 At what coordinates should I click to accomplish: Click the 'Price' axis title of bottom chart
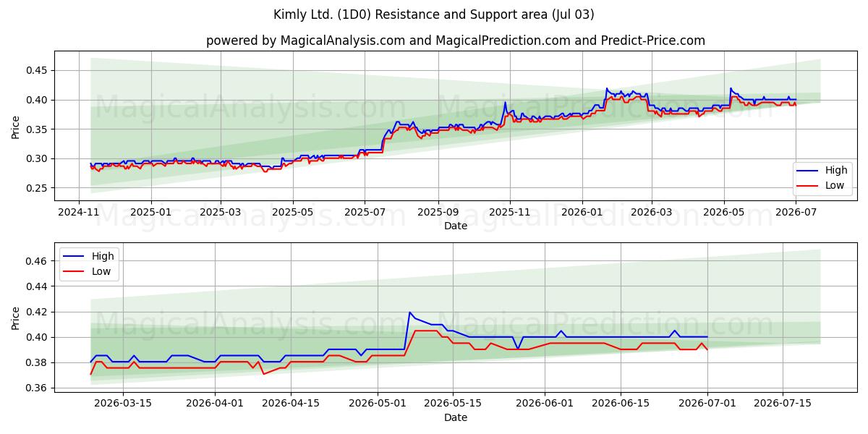click(x=16, y=318)
